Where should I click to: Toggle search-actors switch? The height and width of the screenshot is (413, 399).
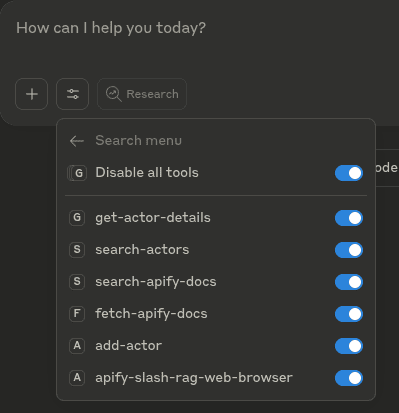click(x=349, y=250)
